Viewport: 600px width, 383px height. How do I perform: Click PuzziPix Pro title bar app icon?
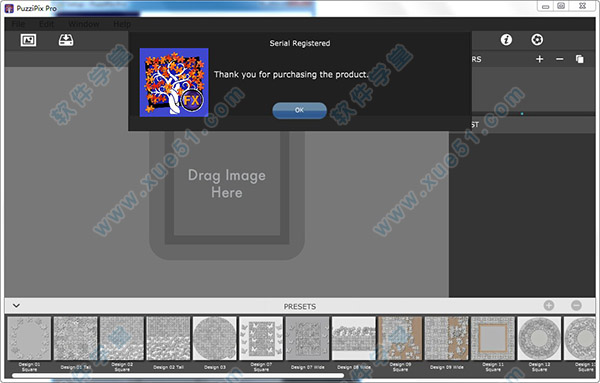pyautogui.click(x=9, y=8)
